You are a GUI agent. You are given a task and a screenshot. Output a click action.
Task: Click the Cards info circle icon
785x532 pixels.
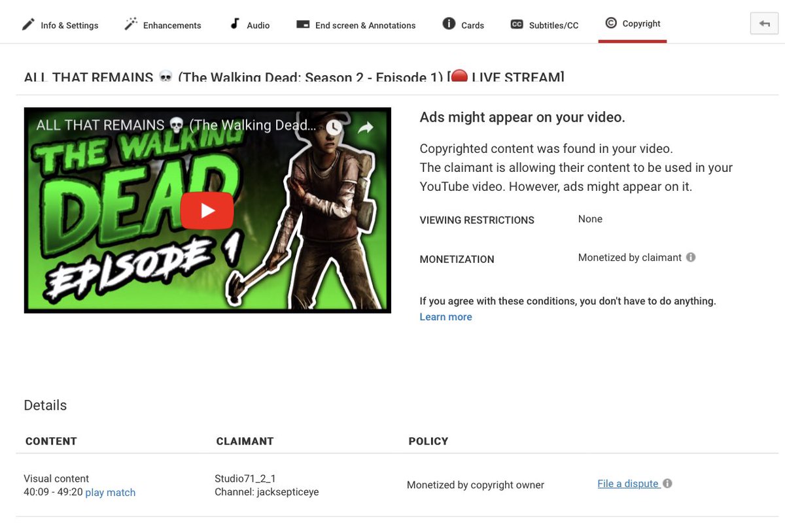click(449, 24)
